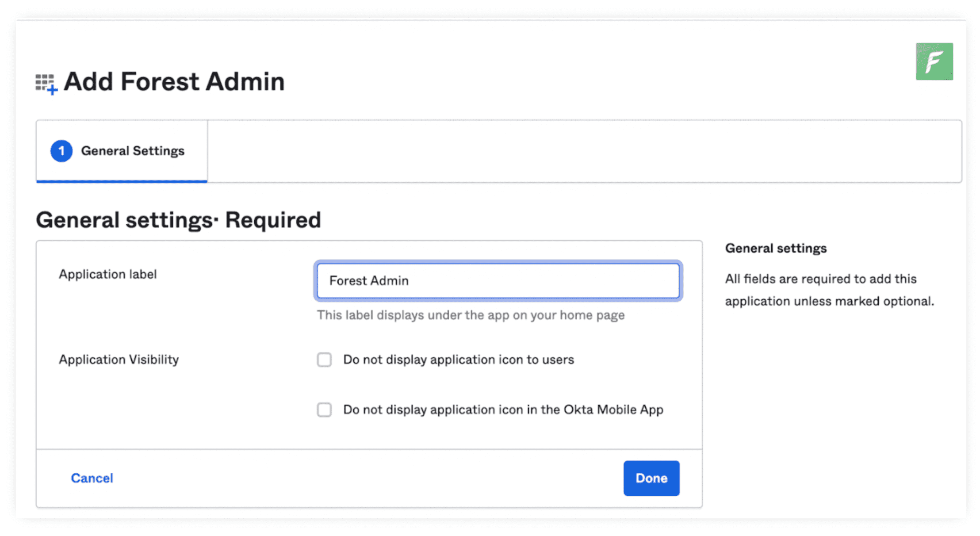Click the green Forest Admin logo

(934, 61)
